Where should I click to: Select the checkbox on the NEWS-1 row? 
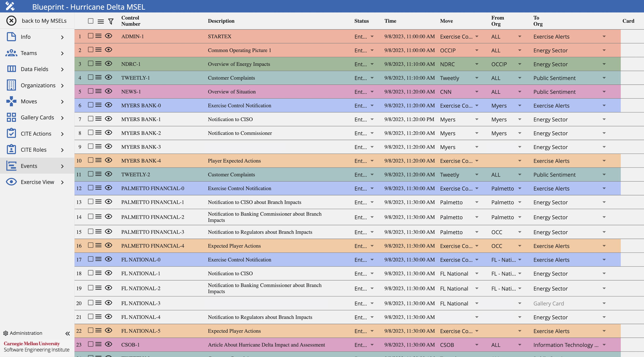[x=90, y=91]
